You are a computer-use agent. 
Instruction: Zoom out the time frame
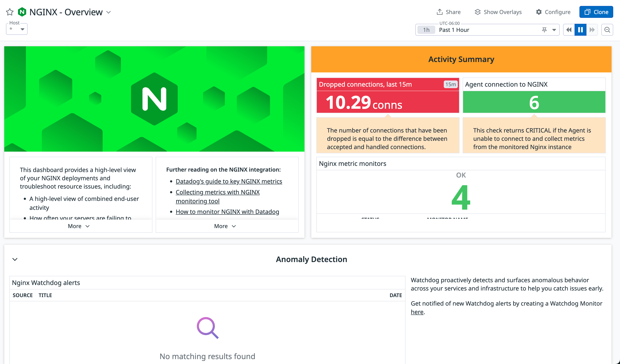[607, 30]
